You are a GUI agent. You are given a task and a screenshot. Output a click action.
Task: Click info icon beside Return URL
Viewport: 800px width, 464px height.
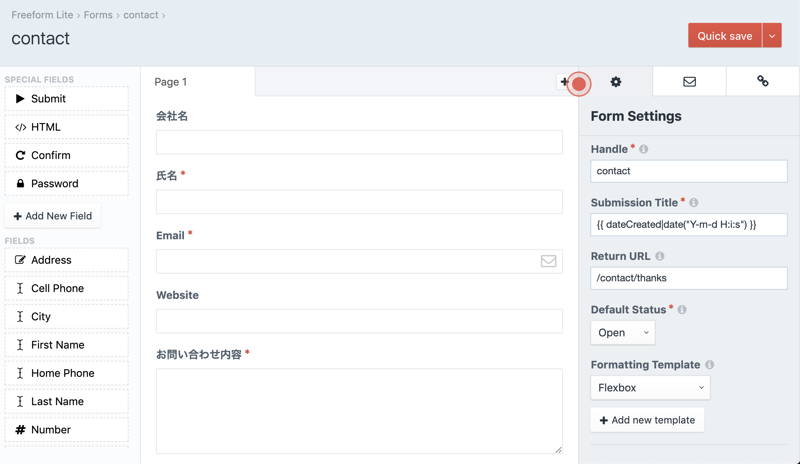660,257
